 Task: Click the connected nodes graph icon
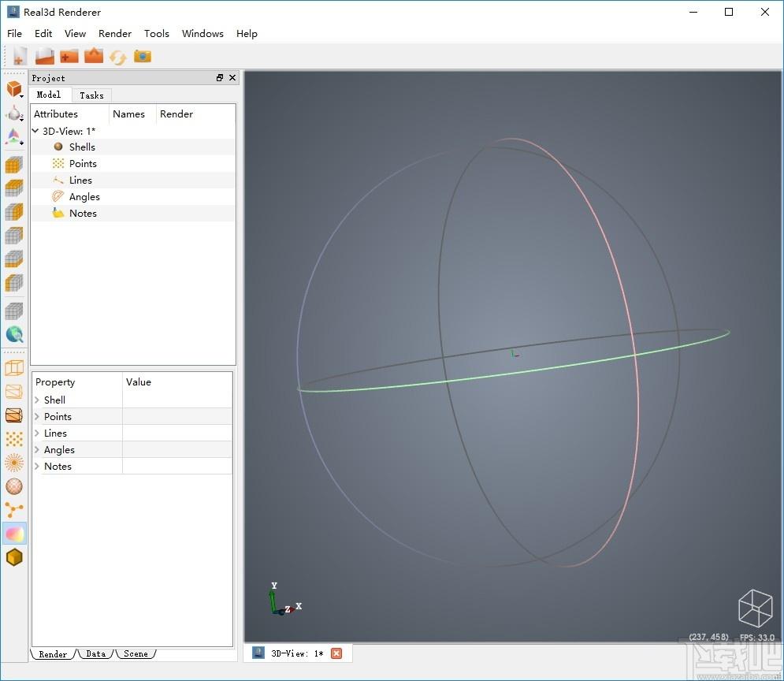14,510
